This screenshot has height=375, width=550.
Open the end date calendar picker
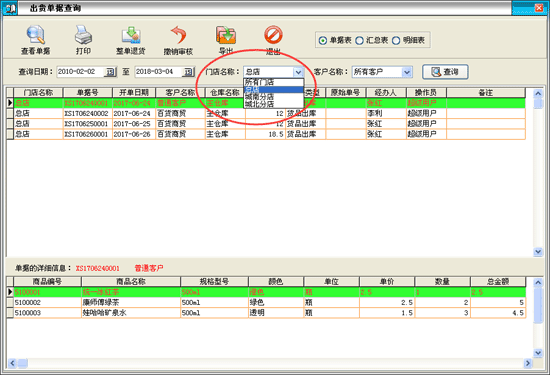point(188,72)
